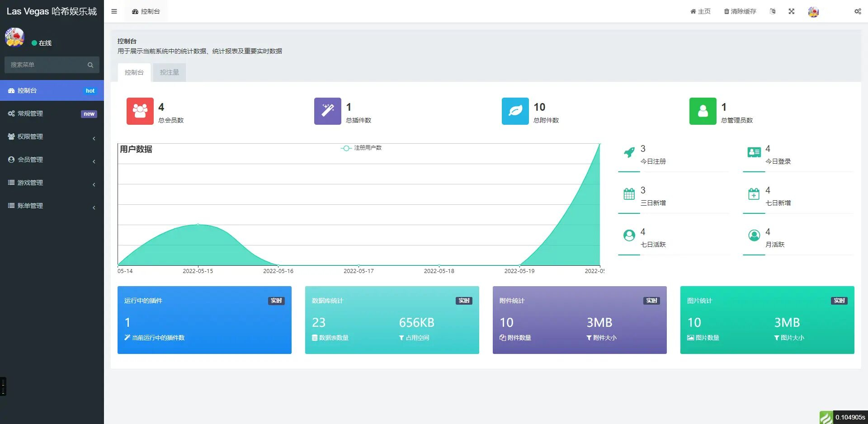Switch to the 控制台 content tab
The height and width of the screenshot is (424, 868).
(x=134, y=72)
